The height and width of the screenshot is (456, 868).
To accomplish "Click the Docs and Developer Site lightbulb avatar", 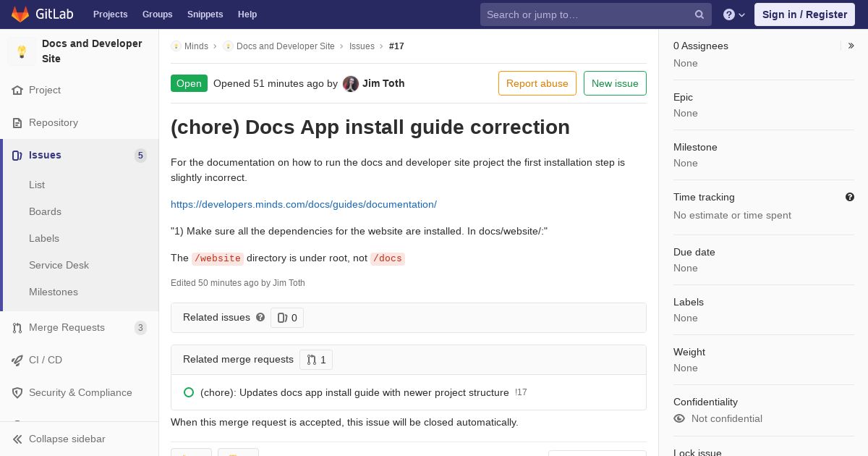I will click(22, 51).
